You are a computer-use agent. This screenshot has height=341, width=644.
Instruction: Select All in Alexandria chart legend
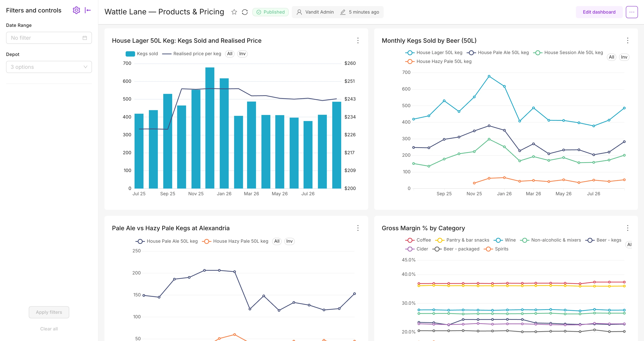click(277, 241)
